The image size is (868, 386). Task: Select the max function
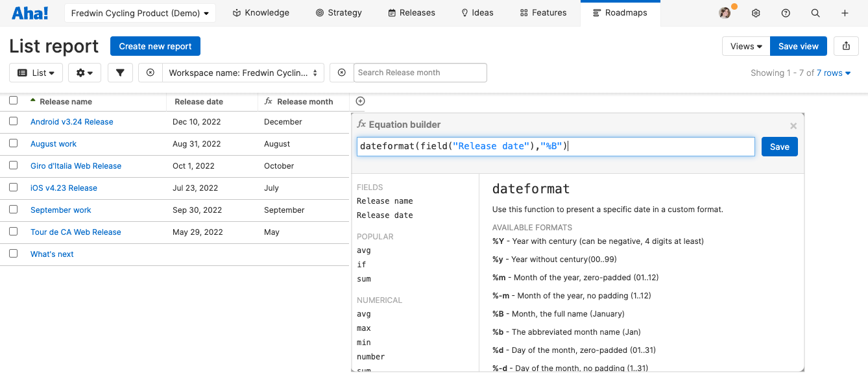[364, 328]
